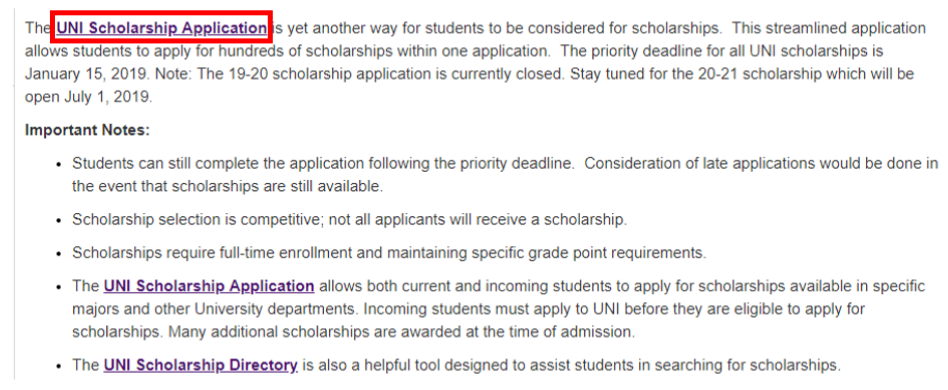948x390 pixels.
Task: Click the bullet about late application consideration
Action: click(x=505, y=175)
